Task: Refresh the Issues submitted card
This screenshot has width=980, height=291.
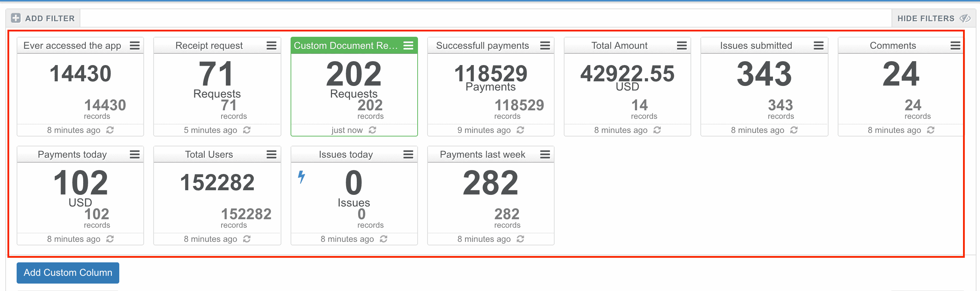Action: 794,130
